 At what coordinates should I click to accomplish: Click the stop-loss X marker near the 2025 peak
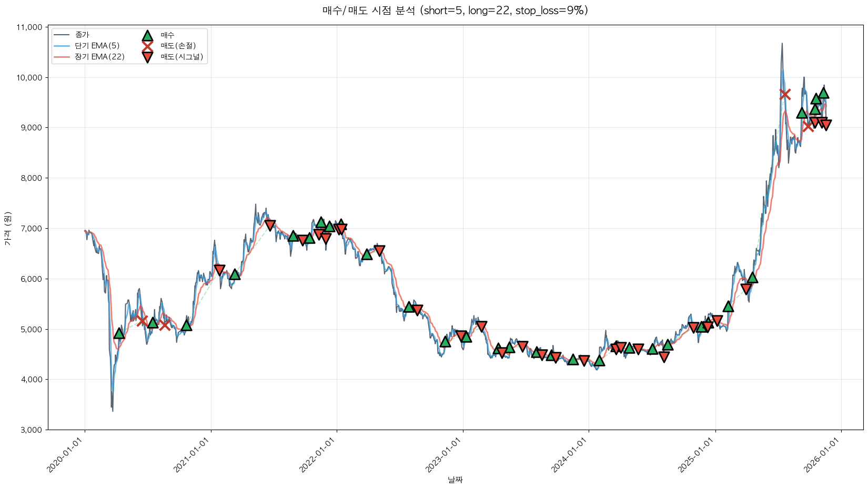785,94
